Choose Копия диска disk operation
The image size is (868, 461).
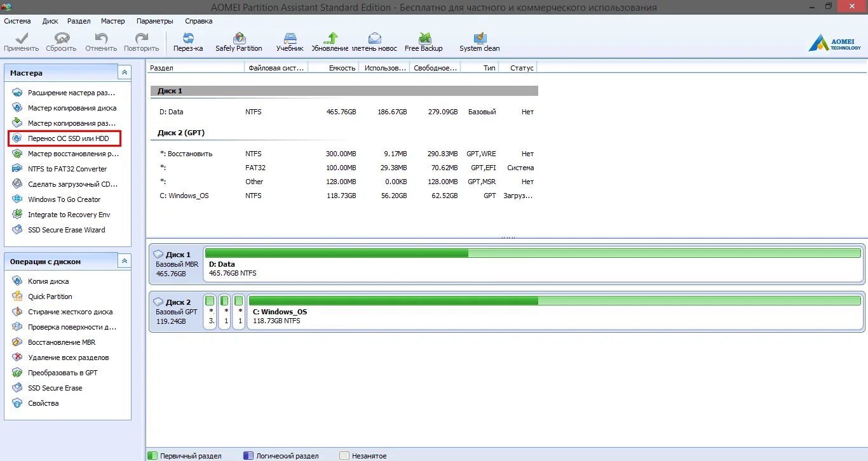(41, 281)
